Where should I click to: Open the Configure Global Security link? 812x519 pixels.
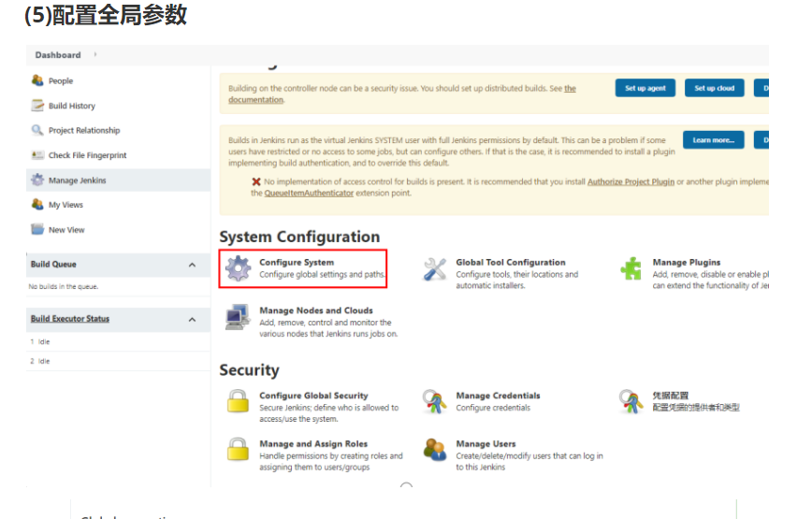pyautogui.click(x=313, y=396)
